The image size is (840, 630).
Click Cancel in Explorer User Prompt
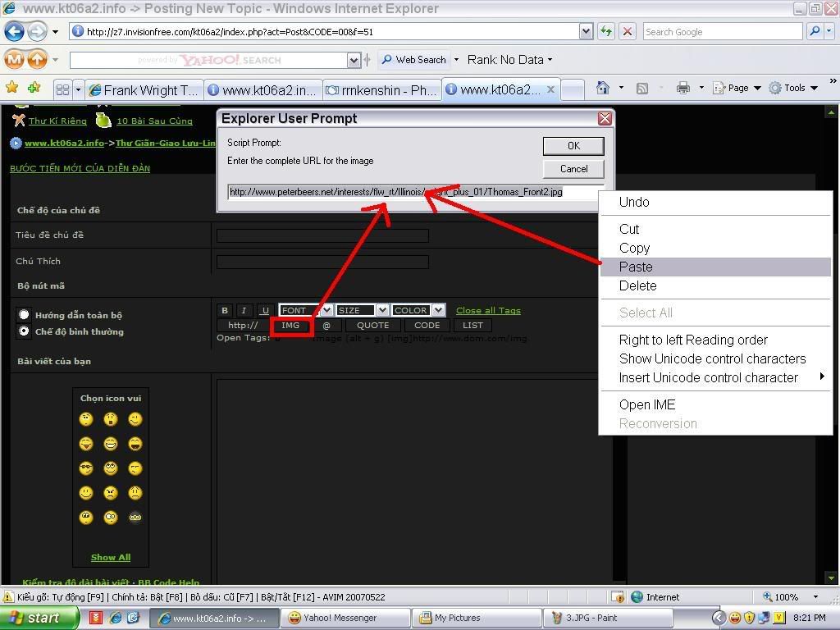(573, 169)
